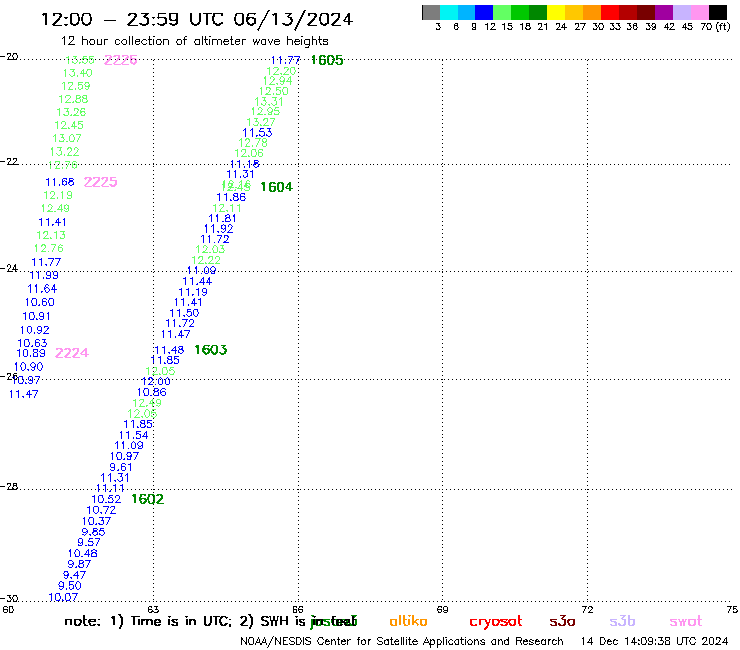Screen dimensions: 740x650
Task: Select the s3a satellite legend label
Action: coord(562,621)
